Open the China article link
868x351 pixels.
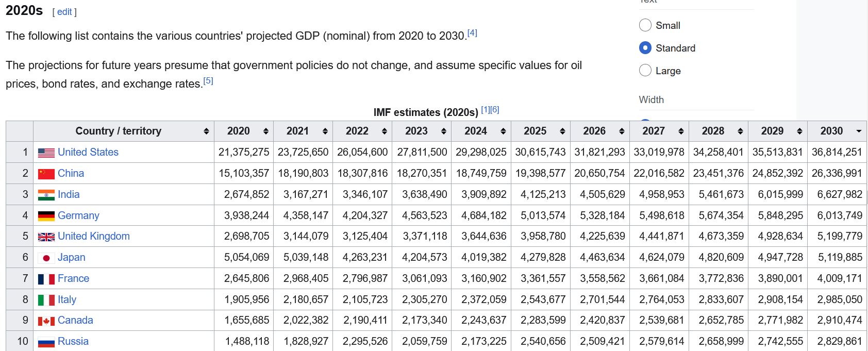[x=71, y=173]
